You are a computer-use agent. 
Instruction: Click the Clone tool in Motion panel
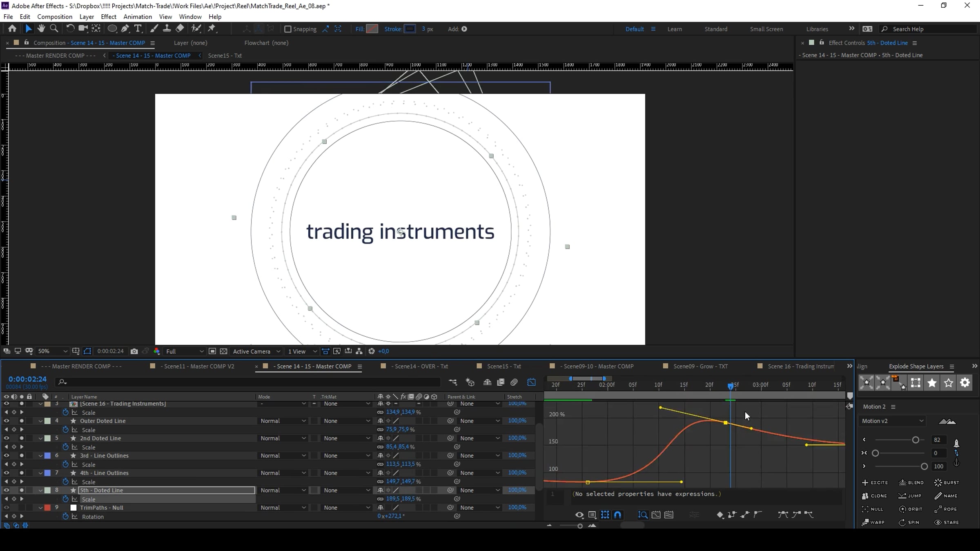pyautogui.click(x=874, y=496)
